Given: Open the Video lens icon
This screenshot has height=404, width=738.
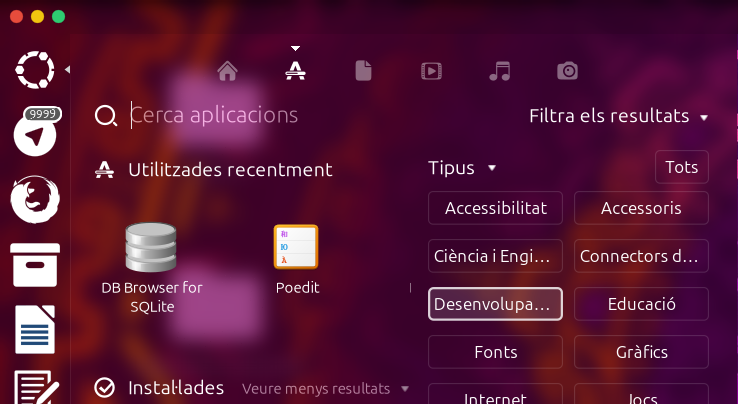Looking at the screenshot, I should click(431, 71).
